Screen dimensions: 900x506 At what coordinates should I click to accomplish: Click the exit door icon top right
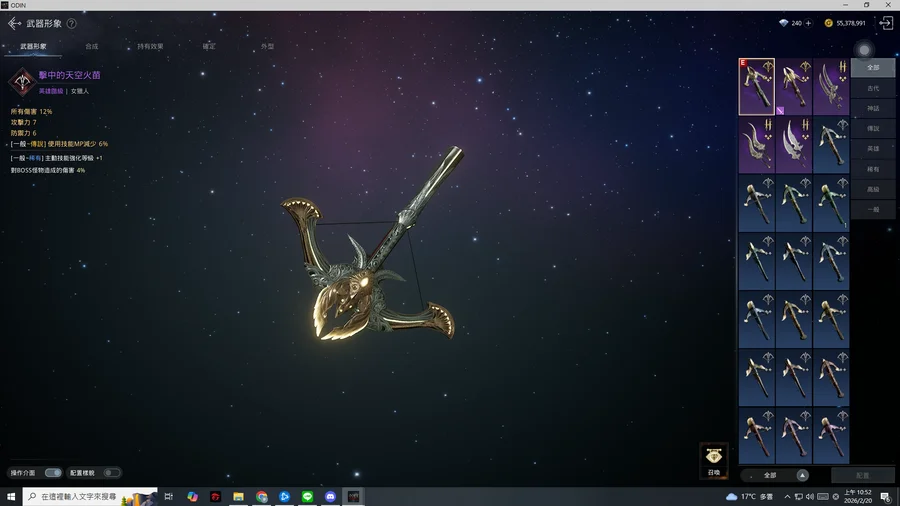pyautogui.click(x=885, y=23)
